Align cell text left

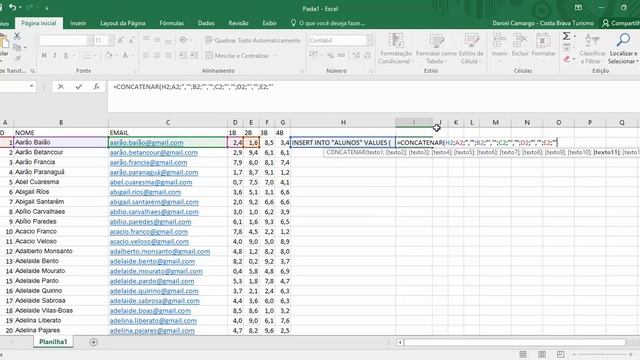[x=146, y=56]
